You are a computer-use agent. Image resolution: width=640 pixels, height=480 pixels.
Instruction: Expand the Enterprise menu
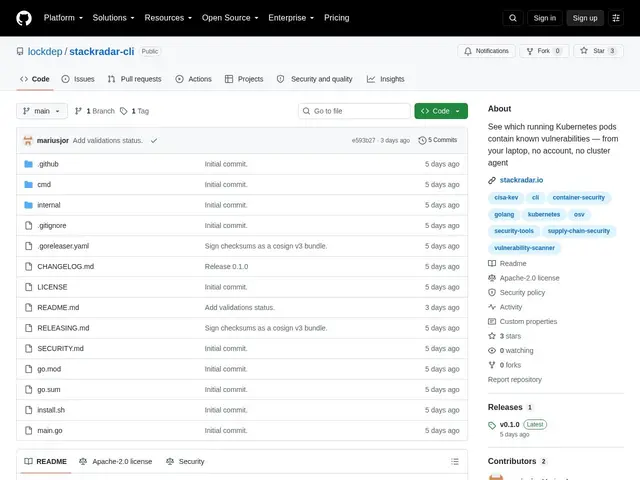(291, 18)
